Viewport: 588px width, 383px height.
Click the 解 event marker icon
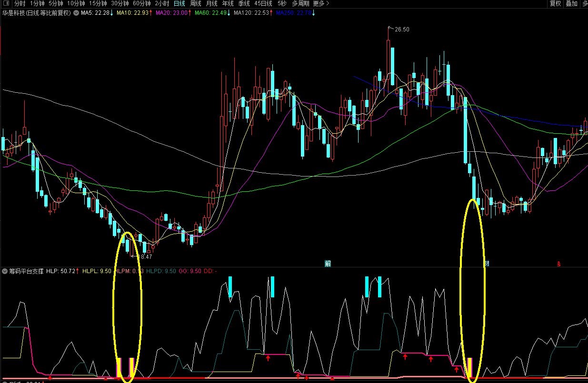point(328,264)
